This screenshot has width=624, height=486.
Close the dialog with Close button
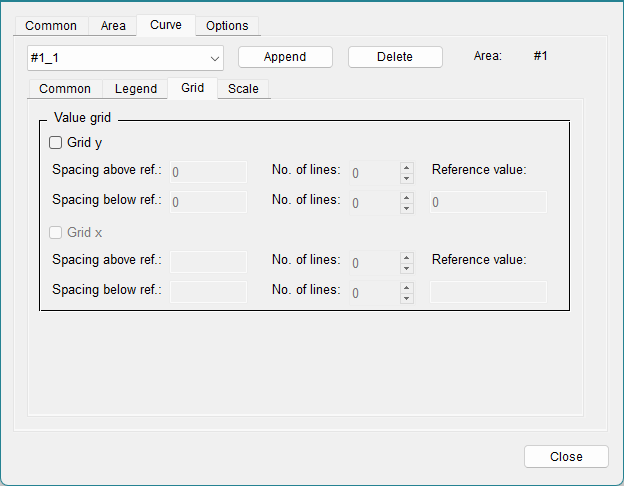point(566,457)
